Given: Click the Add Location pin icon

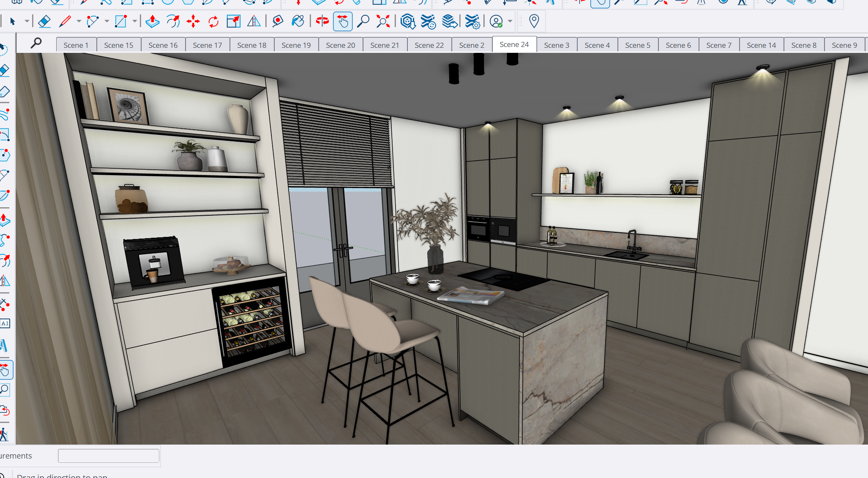Looking at the screenshot, I should click(534, 21).
